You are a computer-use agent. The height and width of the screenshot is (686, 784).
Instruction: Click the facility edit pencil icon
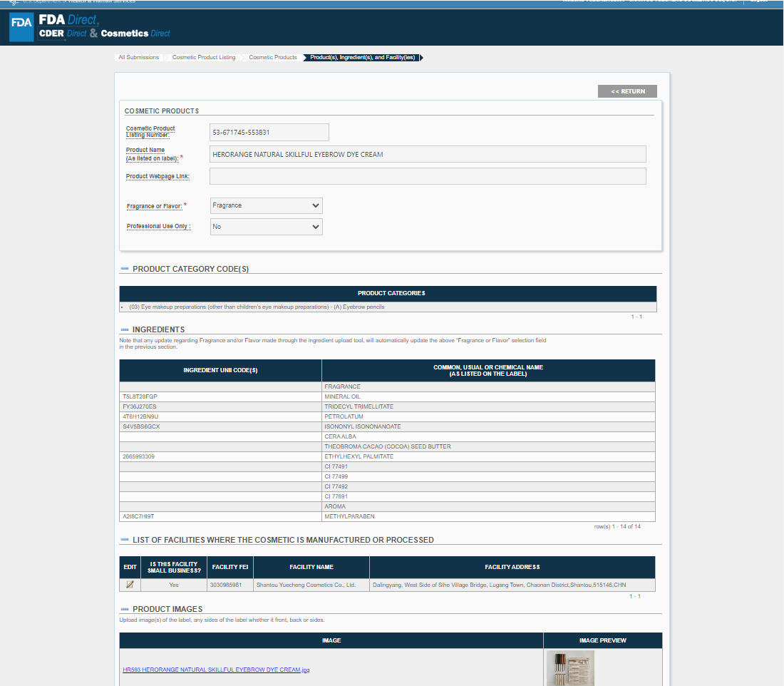130,585
